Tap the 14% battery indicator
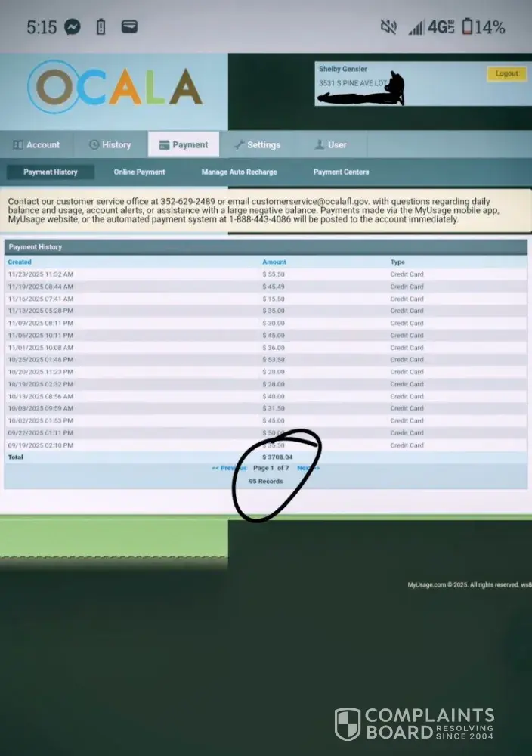Image resolution: width=532 pixels, height=756 pixels. [x=484, y=27]
